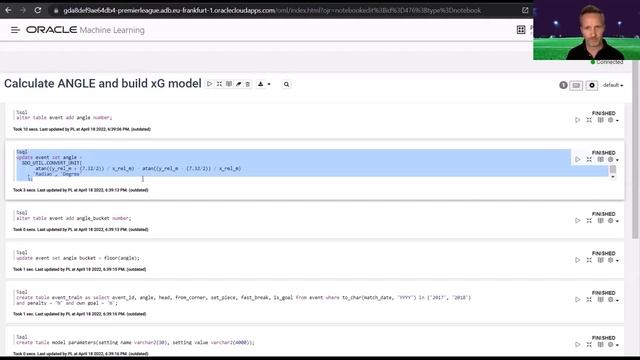Open settings menu of update angle paragraph
Screen dimensions: 640x360
[613, 160]
